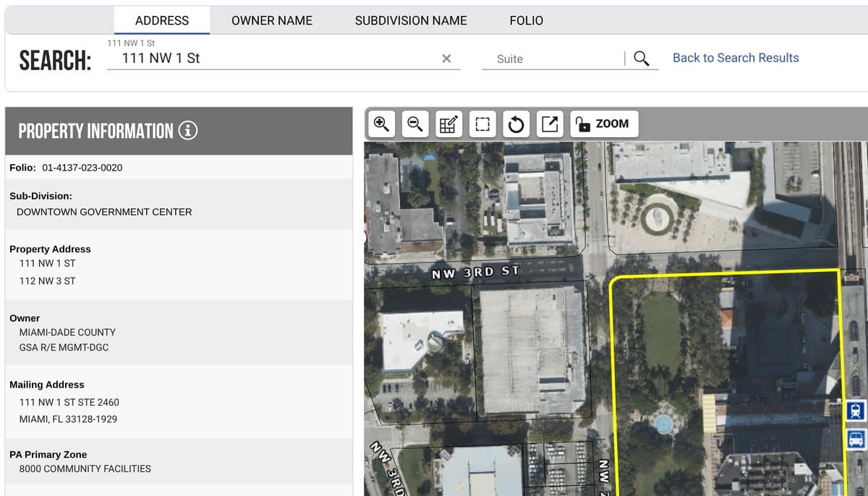Go Back to Search Results
Viewport: 868px width, 496px height.
[x=736, y=58]
